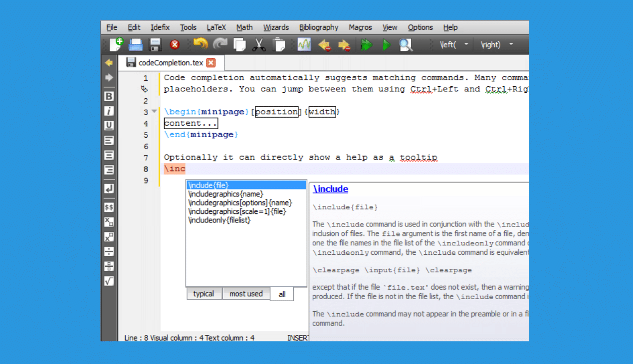Click the align left sidebar icon
The height and width of the screenshot is (364, 633).
click(109, 140)
